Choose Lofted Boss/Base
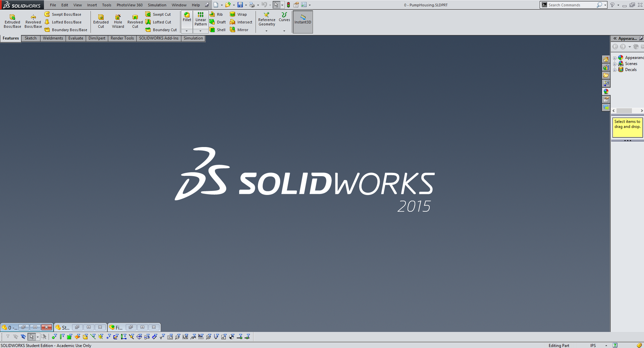 coord(63,22)
